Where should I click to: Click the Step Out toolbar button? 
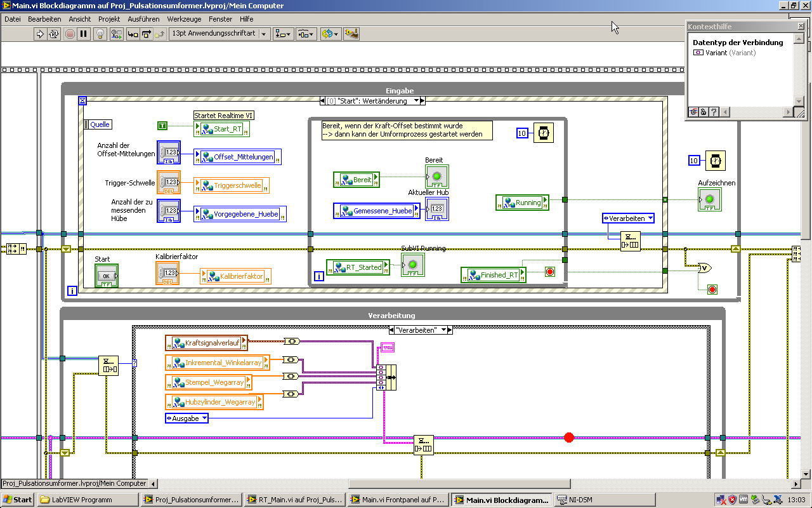(160, 34)
